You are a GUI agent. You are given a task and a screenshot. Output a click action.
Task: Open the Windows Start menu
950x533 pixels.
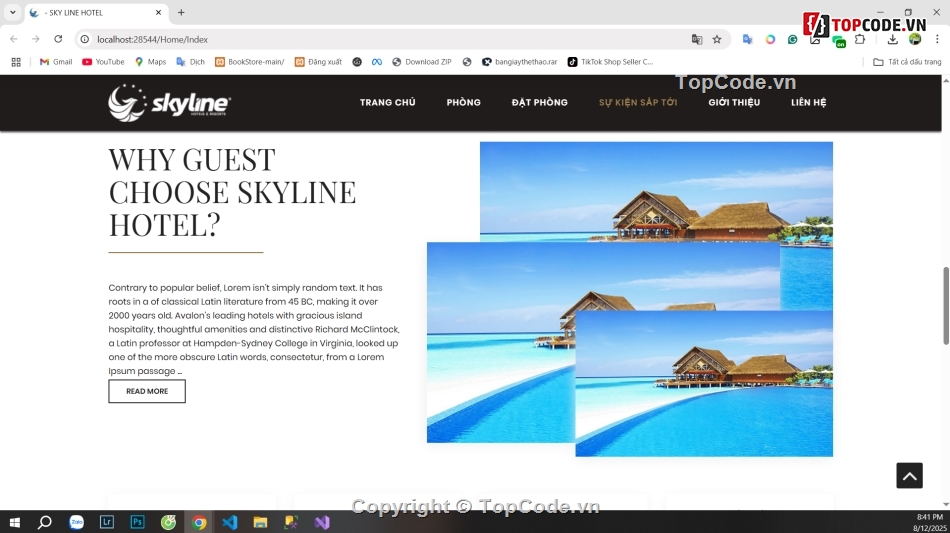click(x=15, y=522)
